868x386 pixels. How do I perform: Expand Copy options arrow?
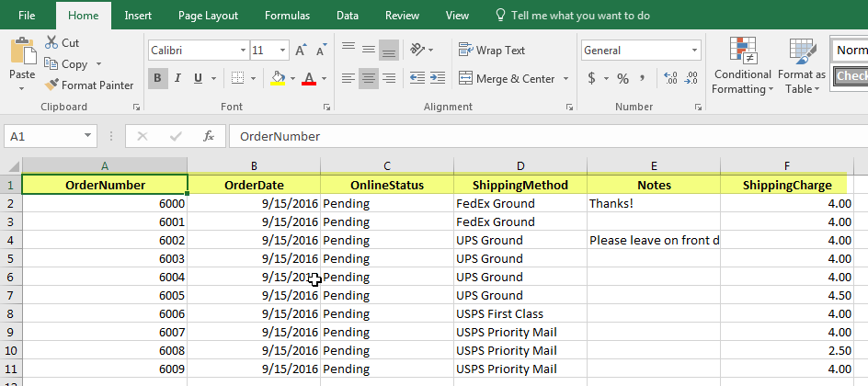point(98,64)
